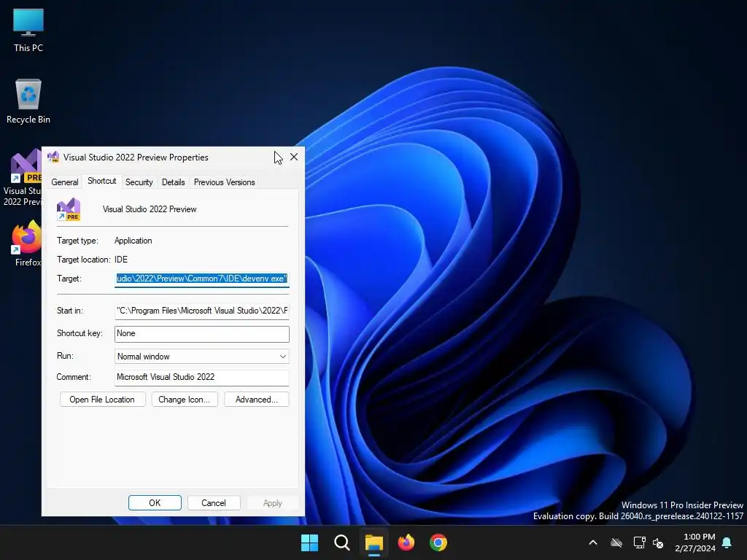747x560 pixels.
Task: Click the 'Visual Studio 2022 Preview' name field
Action: pyautogui.click(x=150, y=209)
